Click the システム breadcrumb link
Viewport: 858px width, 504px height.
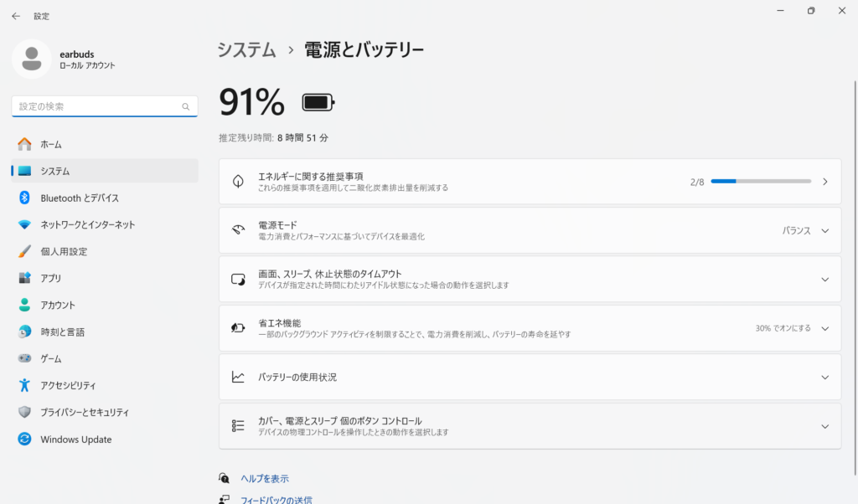click(x=246, y=50)
